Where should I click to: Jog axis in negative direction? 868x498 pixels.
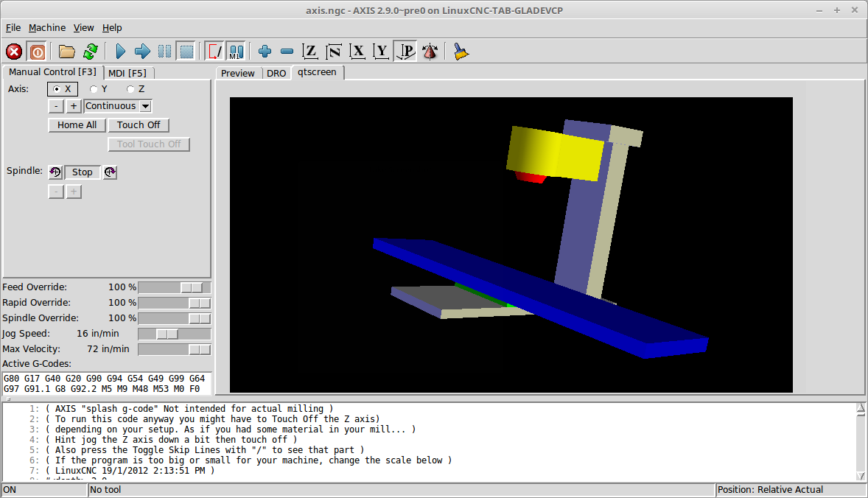pos(56,105)
